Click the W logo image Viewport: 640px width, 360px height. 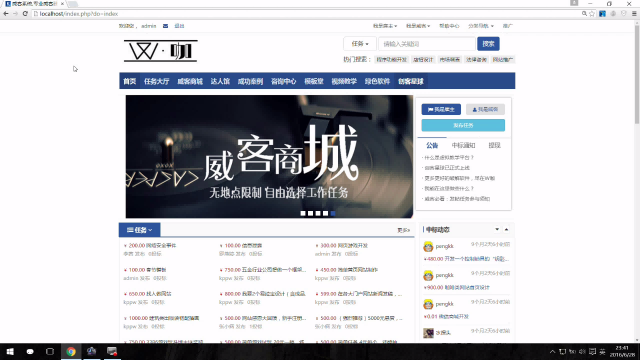161,51
